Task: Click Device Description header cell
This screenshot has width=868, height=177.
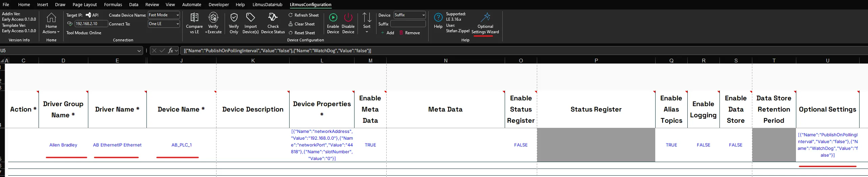Action: (253, 109)
